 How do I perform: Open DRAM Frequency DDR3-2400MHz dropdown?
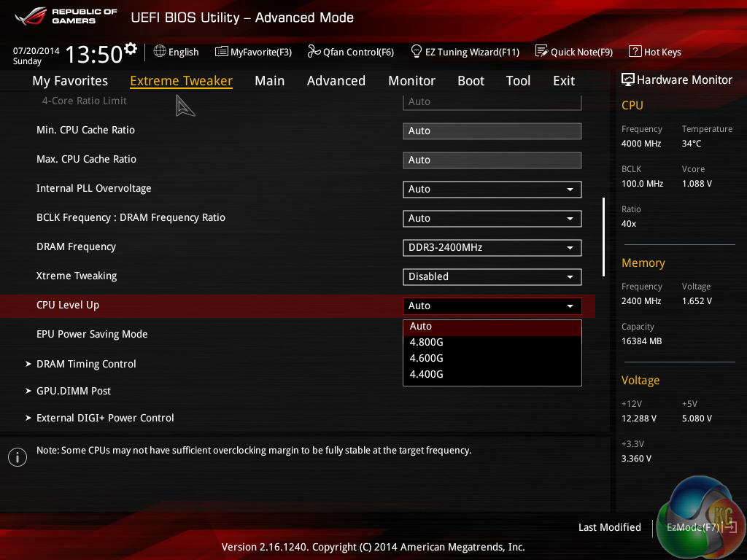tap(492, 248)
